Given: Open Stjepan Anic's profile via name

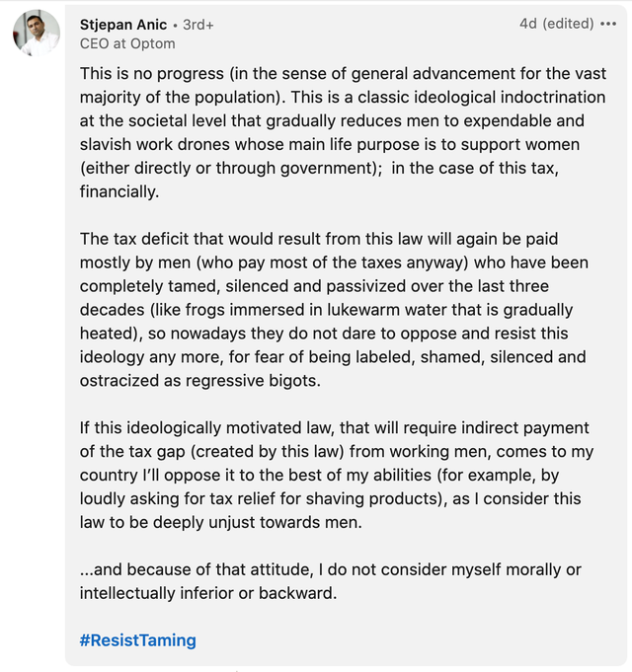Looking at the screenshot, I should 123,25.
